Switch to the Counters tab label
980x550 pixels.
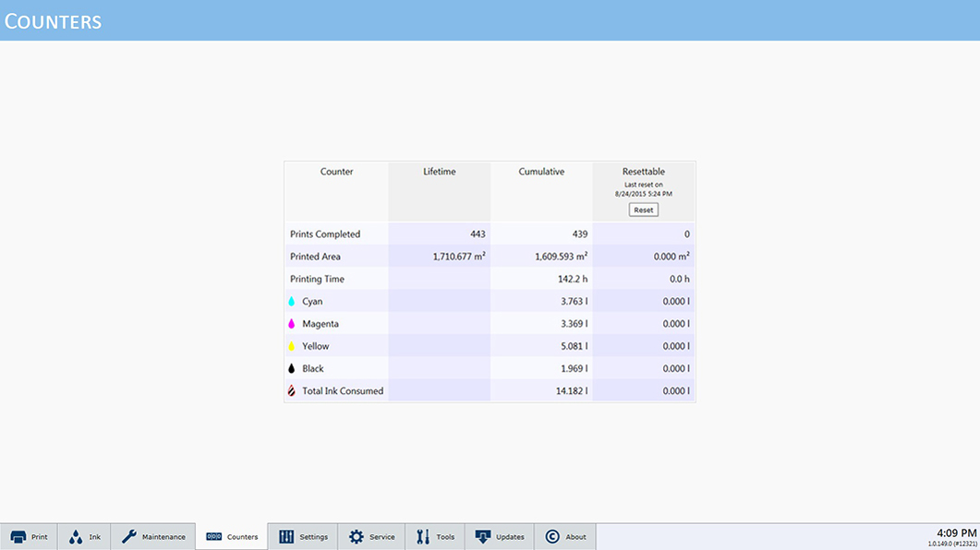(x=242, y=537)
